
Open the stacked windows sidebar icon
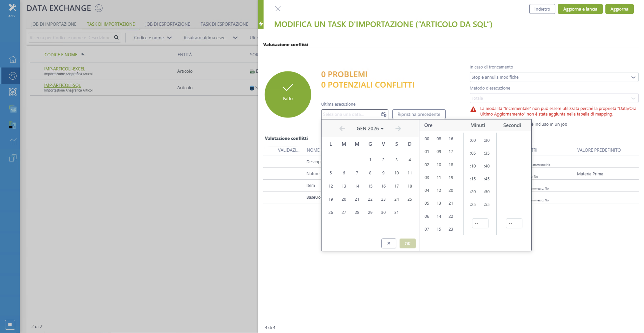[x=13, y=158]
